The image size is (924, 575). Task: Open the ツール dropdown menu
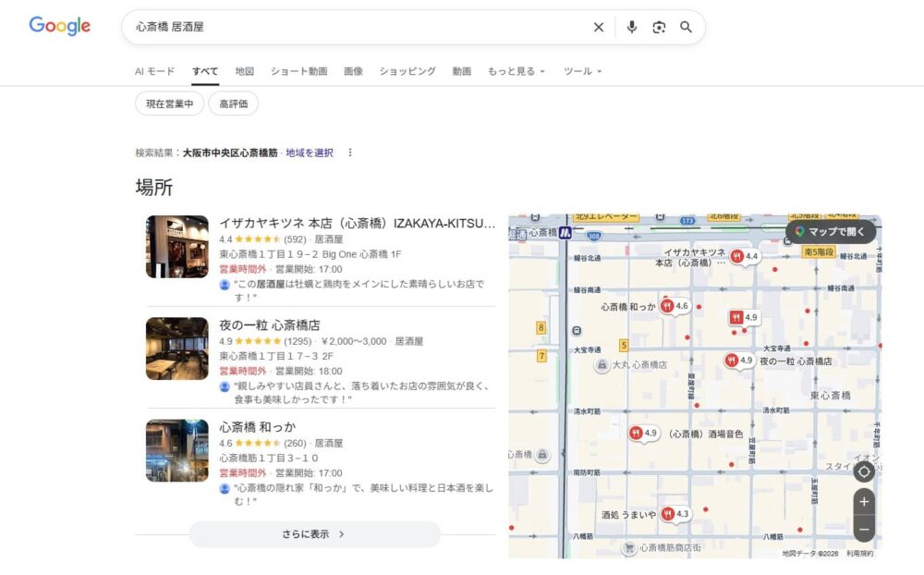click(582, 71)
